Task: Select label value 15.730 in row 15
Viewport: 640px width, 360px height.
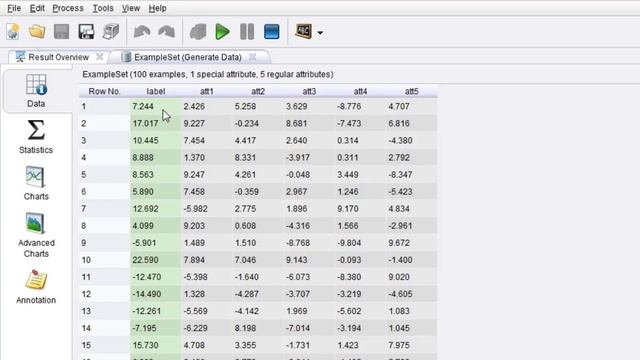Action: pos(145,345)
